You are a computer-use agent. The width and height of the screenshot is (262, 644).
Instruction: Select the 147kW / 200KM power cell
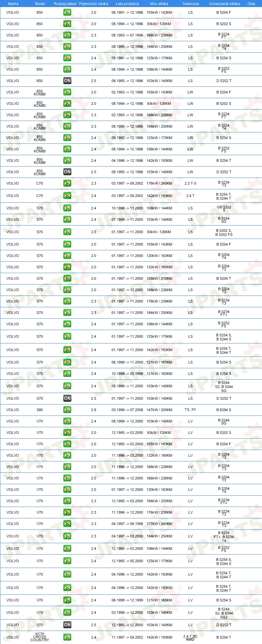pos(159,410)
